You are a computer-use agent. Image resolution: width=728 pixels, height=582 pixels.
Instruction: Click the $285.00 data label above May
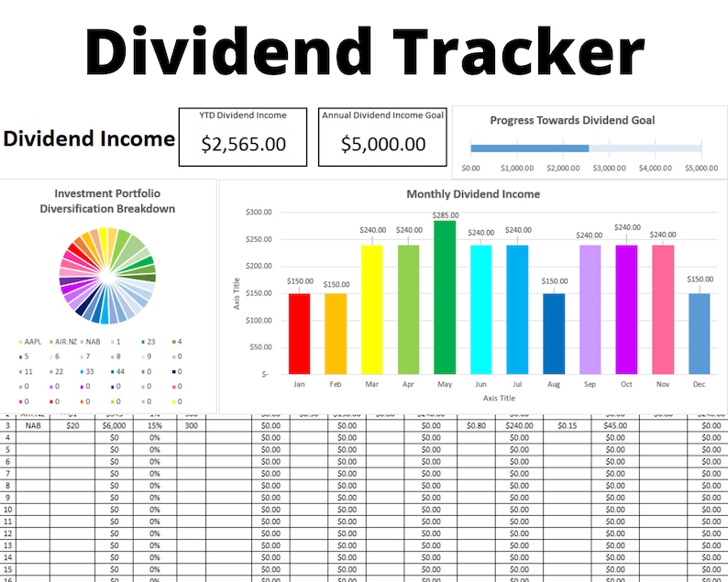pyautogui.click(x=446, y=215)
